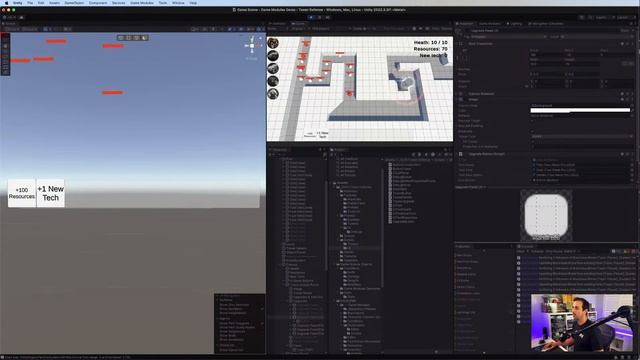Click the Pos X field in Rect Transform

click(546, 55)
